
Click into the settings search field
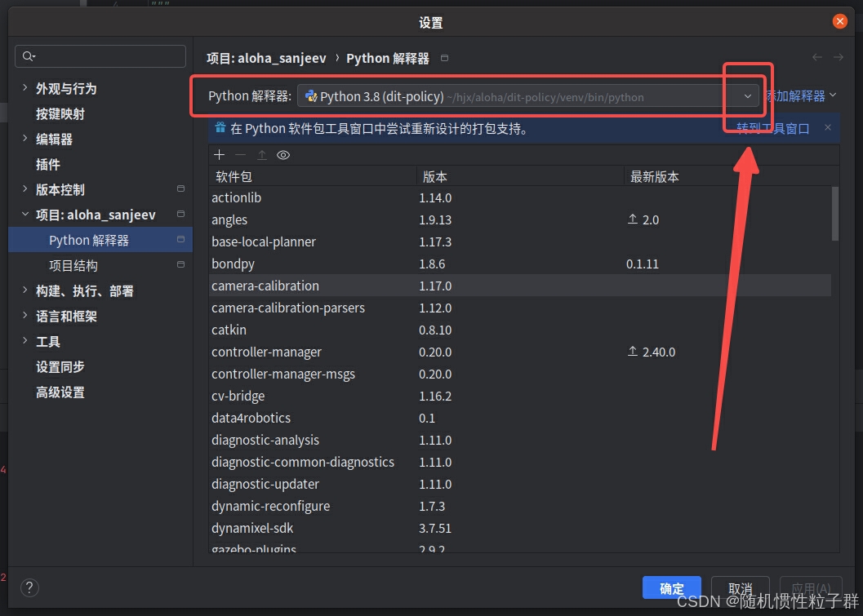(x=100, y=56)
